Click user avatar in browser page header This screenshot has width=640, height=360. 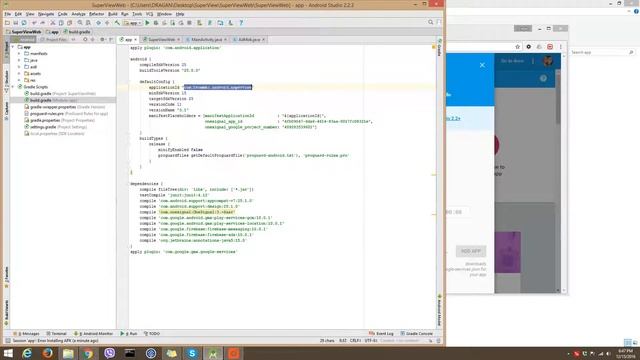548,61
